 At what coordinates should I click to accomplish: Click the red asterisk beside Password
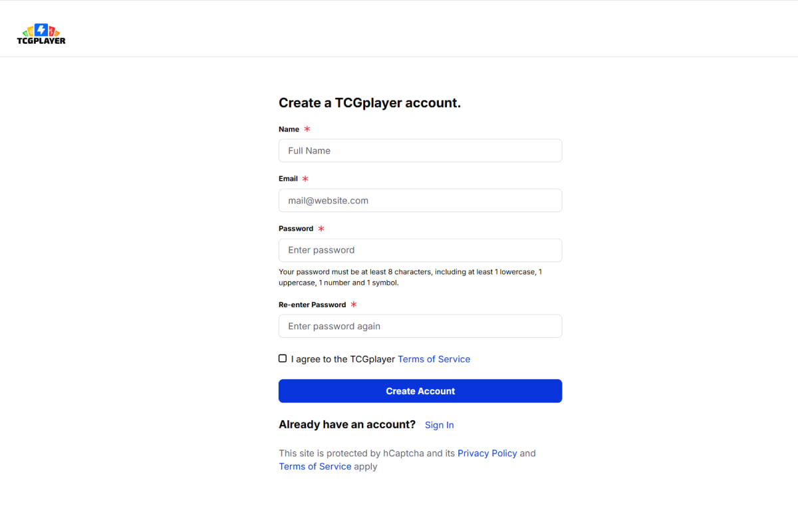(321, 229)
